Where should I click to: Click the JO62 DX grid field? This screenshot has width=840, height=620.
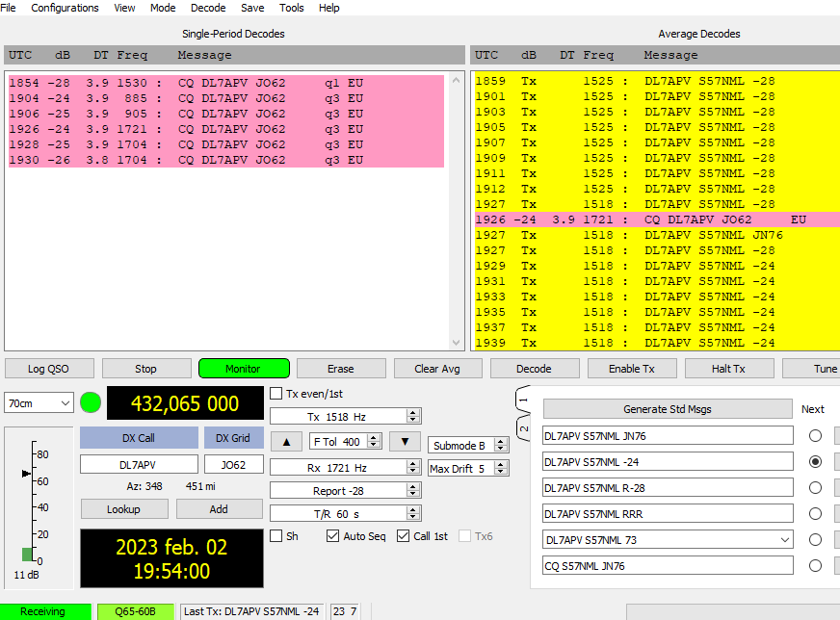click(233, 465)
